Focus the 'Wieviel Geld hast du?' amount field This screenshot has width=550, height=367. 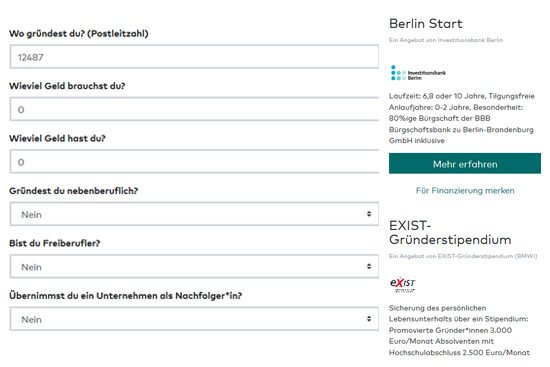pyautogui.click(x=194, y=161)
